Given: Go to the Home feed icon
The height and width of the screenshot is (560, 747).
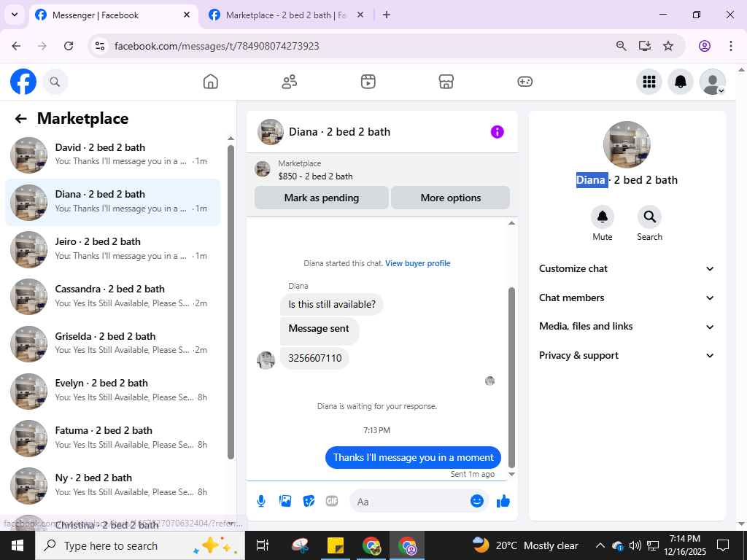Looking at the screenshot, I should coord(211,82).
